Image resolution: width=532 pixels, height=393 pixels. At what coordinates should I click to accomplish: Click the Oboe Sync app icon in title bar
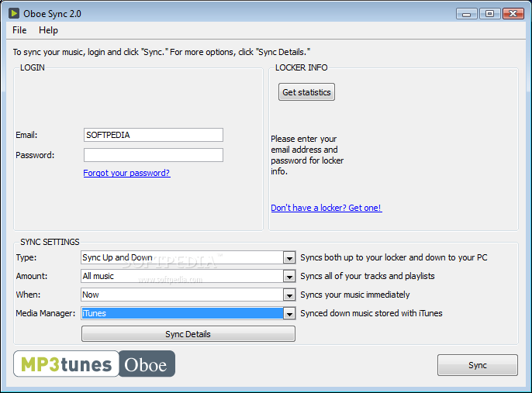point(14,13)
